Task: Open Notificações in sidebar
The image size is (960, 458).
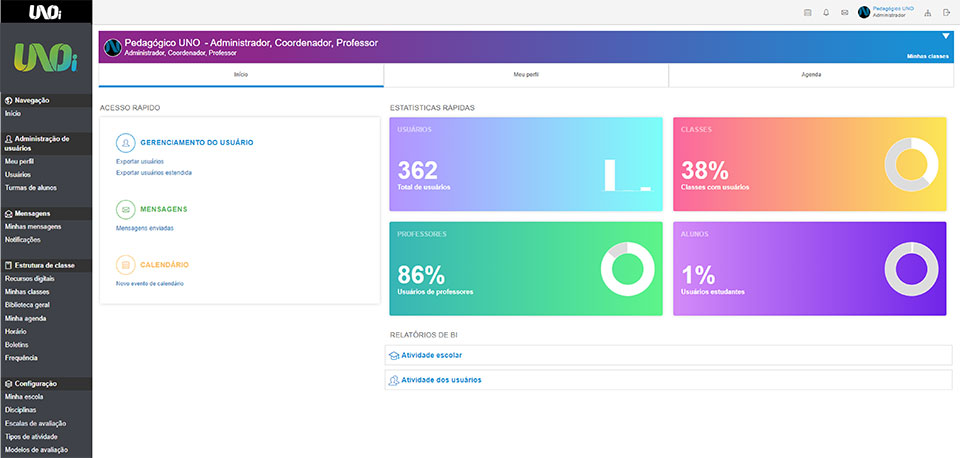Action: click(x=23, y=240)
